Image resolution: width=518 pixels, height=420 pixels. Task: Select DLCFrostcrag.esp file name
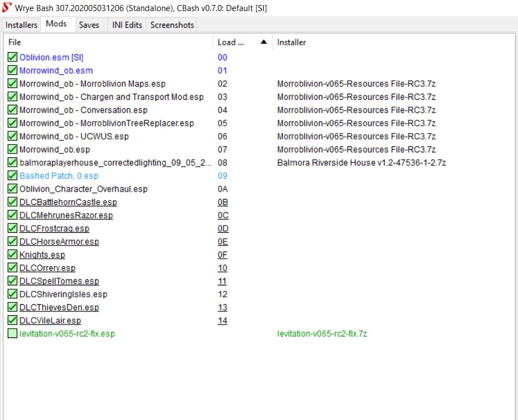[x=54, y=229]
